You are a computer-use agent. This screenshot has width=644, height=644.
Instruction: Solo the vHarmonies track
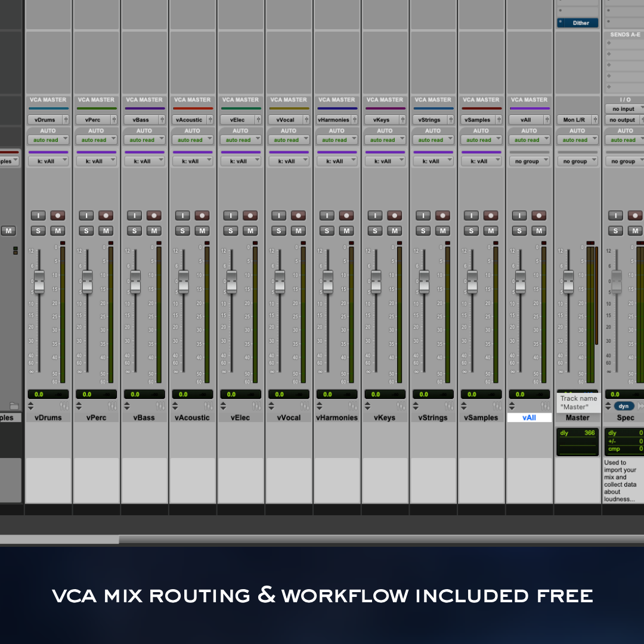coord(327,231)
